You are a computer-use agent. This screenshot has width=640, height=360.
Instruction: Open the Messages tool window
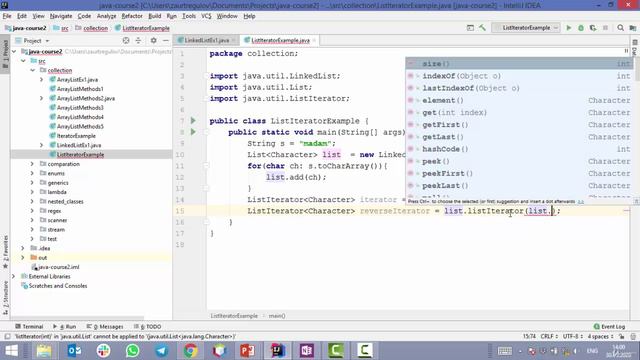[x=105, y=327]
